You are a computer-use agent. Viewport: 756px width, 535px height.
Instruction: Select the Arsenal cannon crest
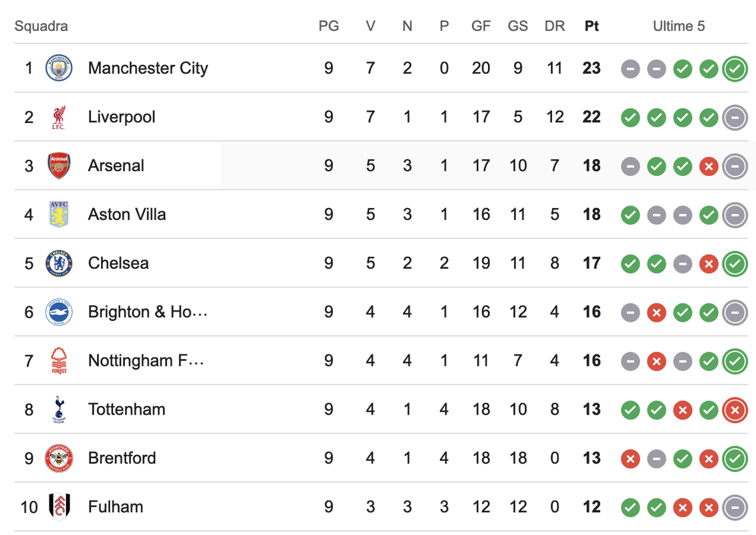59,166
